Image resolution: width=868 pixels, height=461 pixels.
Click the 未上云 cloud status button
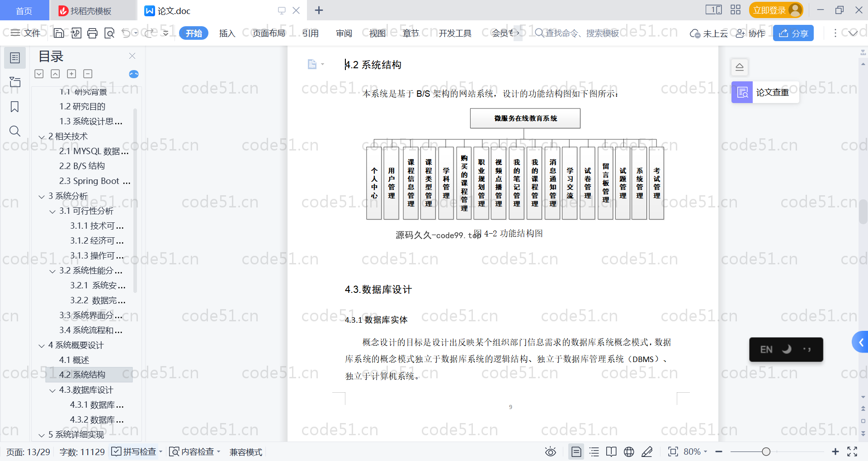pos(708,33)
